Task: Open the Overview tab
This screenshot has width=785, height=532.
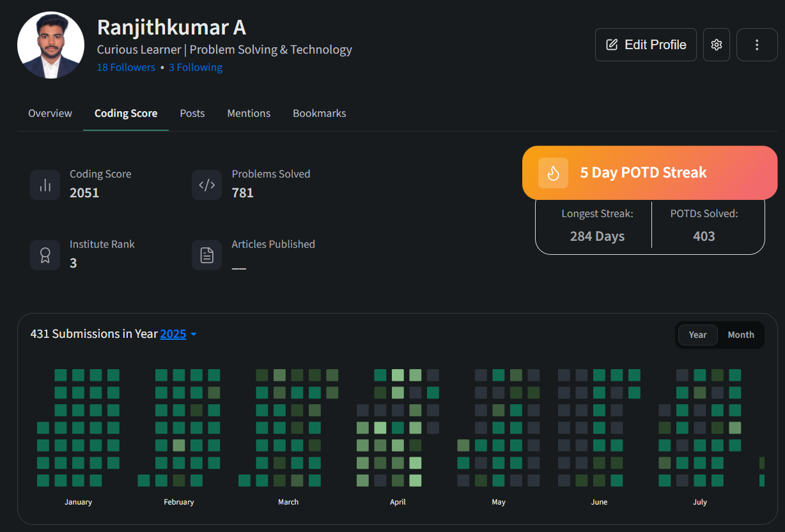Action: (x=50, y=113)
